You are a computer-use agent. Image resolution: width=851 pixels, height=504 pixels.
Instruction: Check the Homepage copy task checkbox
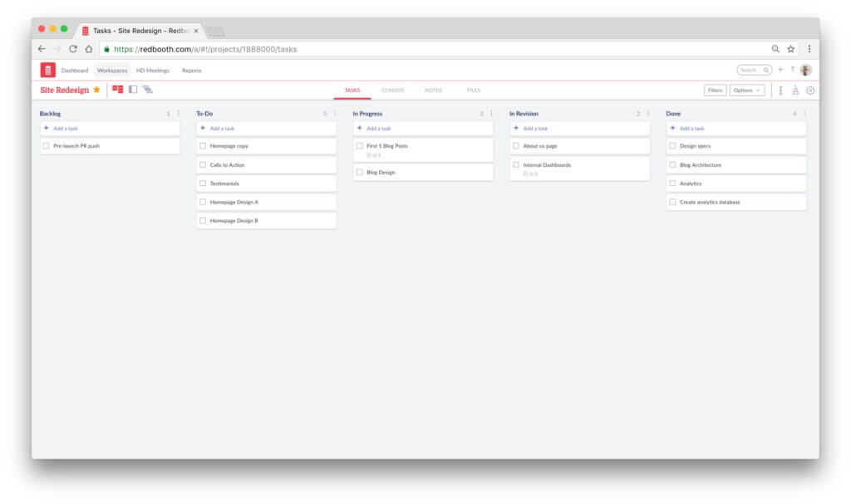tap(201, 146)
